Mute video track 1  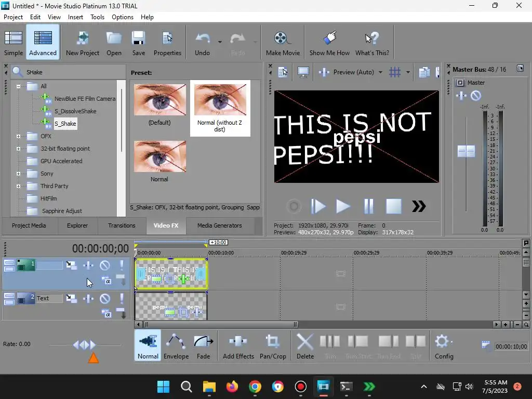coord(105,265)
